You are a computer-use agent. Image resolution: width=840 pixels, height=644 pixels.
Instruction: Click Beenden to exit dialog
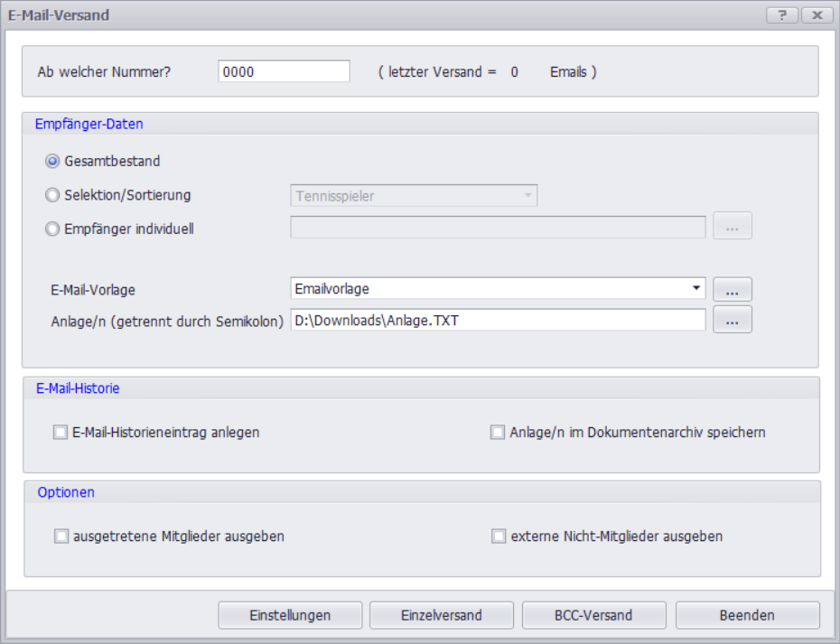pyautogui.click(x=747, y=615)
